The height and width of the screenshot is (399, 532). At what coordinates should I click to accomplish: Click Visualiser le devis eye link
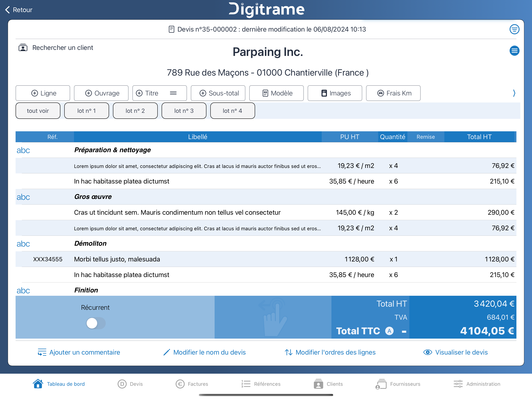click(x=455, y=352)
